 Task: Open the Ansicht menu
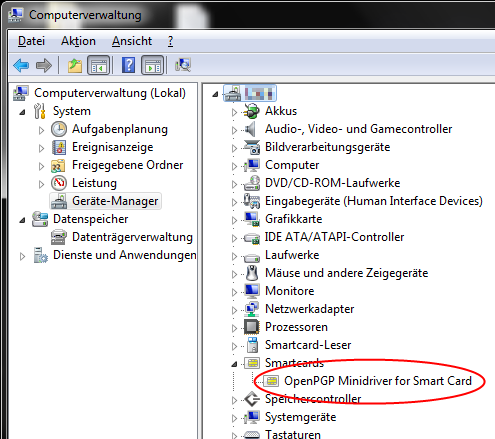point(132,41)
